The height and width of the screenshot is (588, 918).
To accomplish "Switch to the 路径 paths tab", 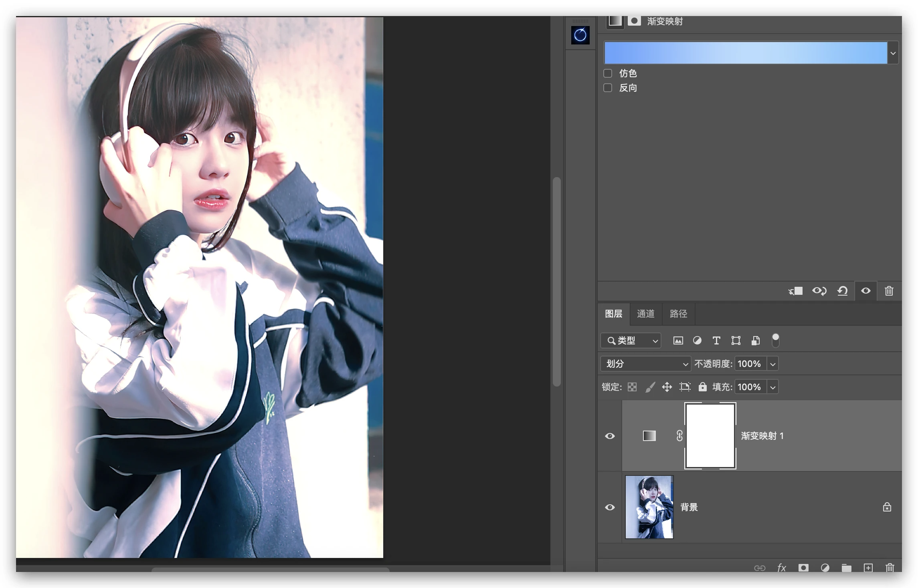I will [678, 314].
